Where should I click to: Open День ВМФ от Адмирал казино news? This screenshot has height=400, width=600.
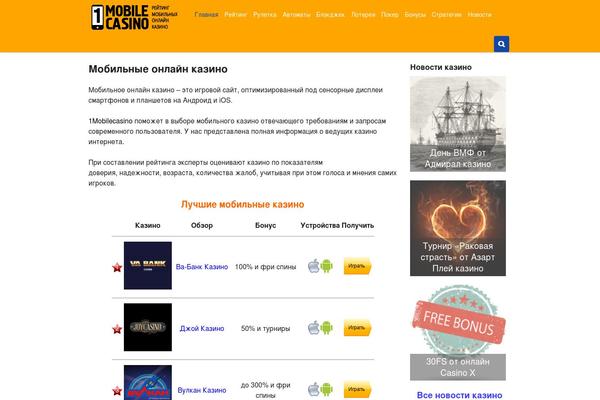tap(458, 124)
